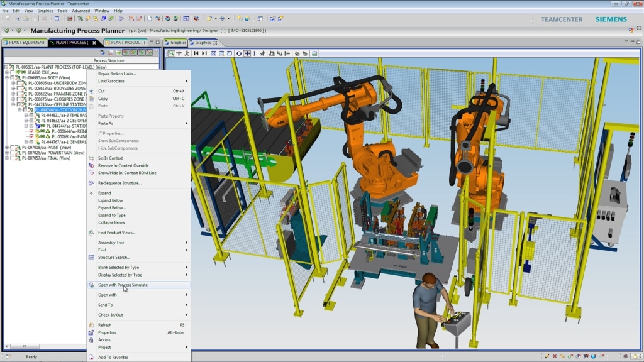Expand the PL-044831 TIME BASED node
Screen dimensions: 644x362
point(26,116)
